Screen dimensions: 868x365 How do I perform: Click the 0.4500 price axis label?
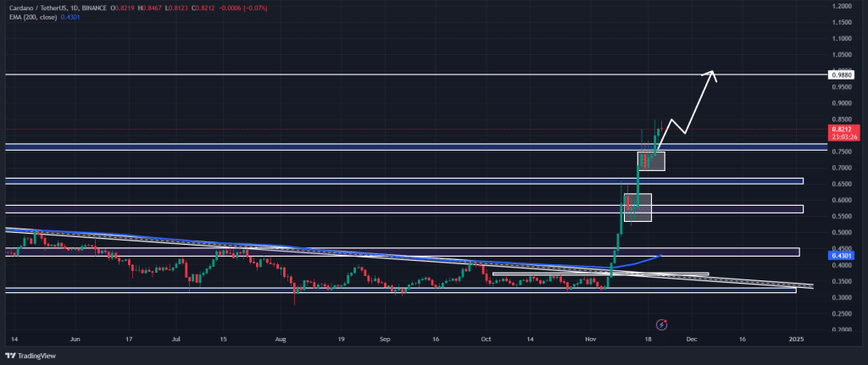tap(840, 249)
